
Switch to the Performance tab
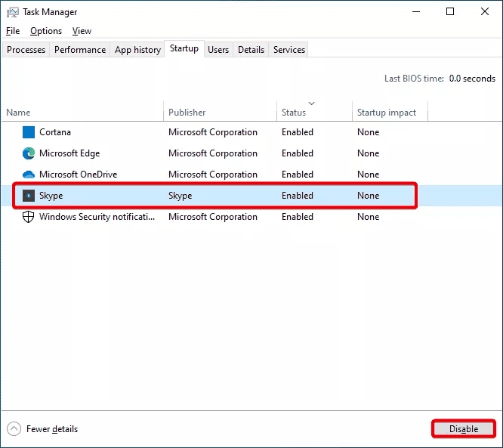(x=80, y=50)
